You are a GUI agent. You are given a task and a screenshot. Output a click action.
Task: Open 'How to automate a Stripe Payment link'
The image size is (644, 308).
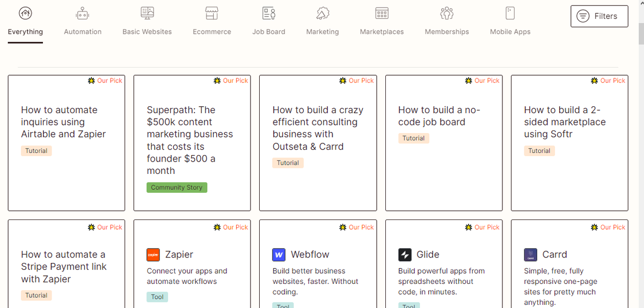tap(64, 267)
